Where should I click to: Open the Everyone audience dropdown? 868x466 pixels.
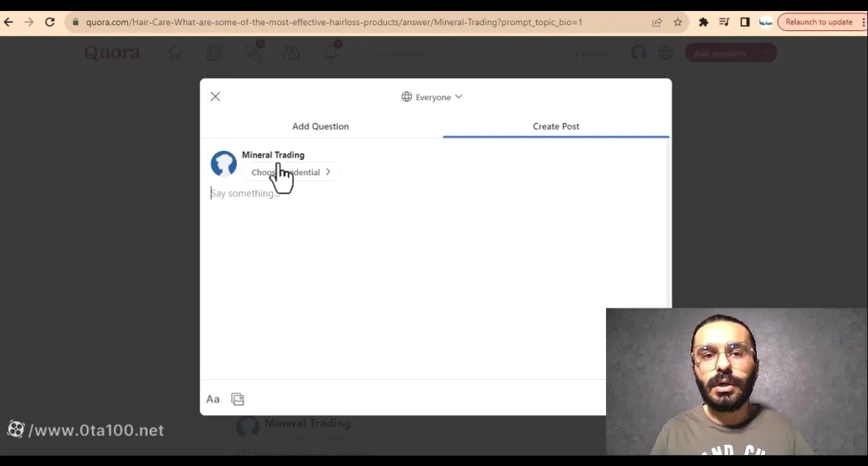pyautogui.click(x=432, y=97)
